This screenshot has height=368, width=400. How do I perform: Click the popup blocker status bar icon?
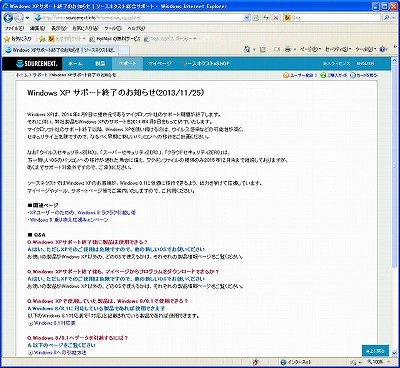click(x=256, y=362)
